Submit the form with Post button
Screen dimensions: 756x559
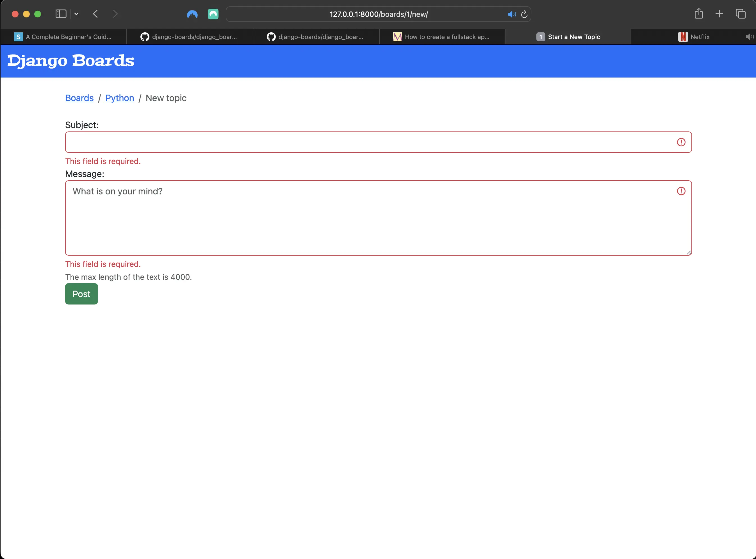click(81, 294)
